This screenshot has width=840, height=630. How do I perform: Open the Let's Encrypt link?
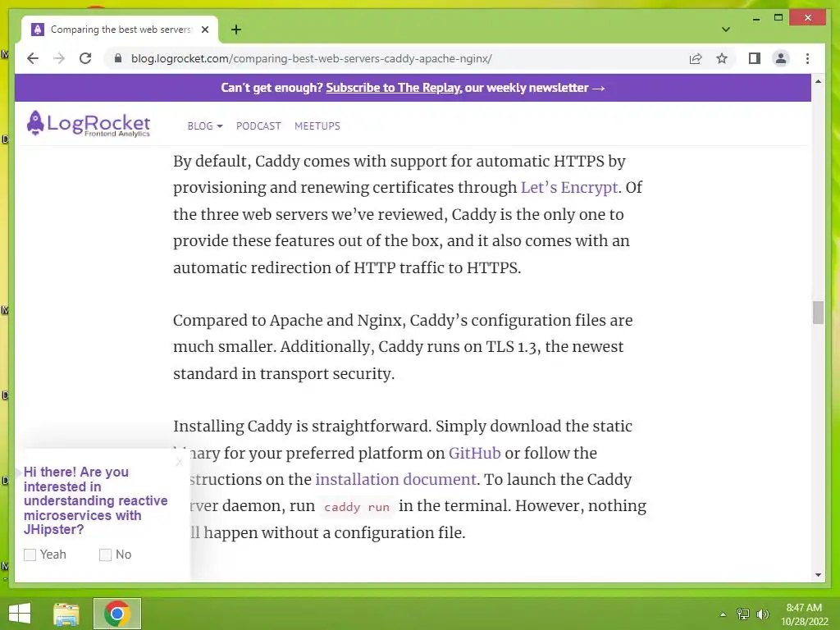[x=569, y=188]
